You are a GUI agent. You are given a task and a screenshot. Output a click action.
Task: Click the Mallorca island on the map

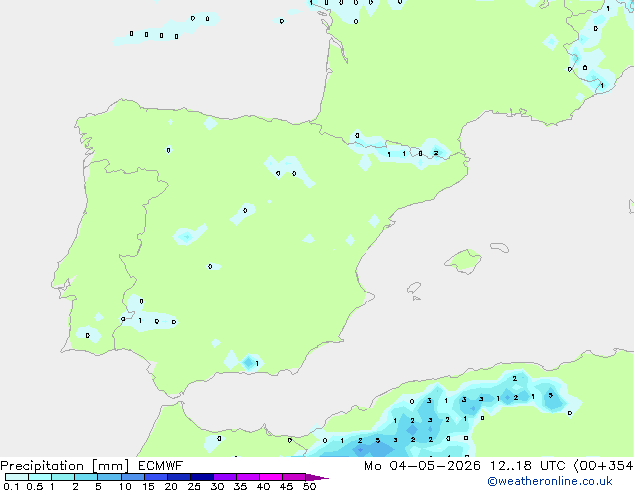click(x=463, y=261)
